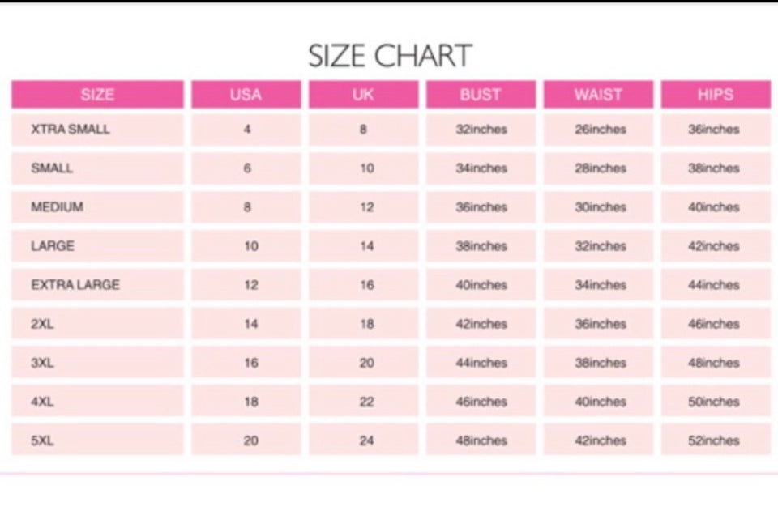Select the 2XL size row label
The width and height of the screenshot is (778, 532).
[42, 324]
